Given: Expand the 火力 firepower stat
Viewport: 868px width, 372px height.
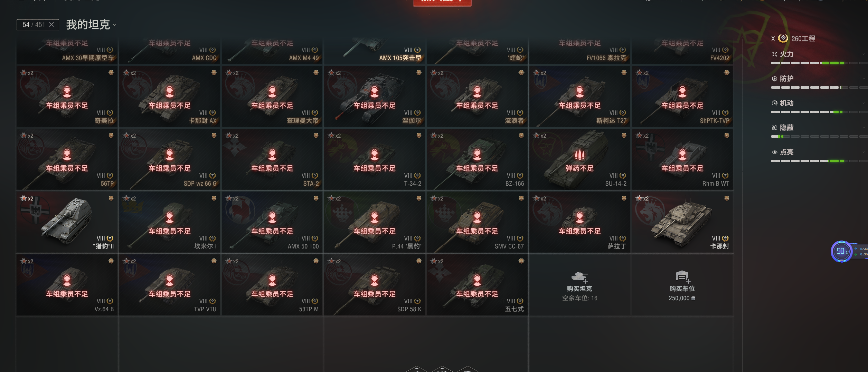Looking at the screenshot, I should tap(819, 54).
